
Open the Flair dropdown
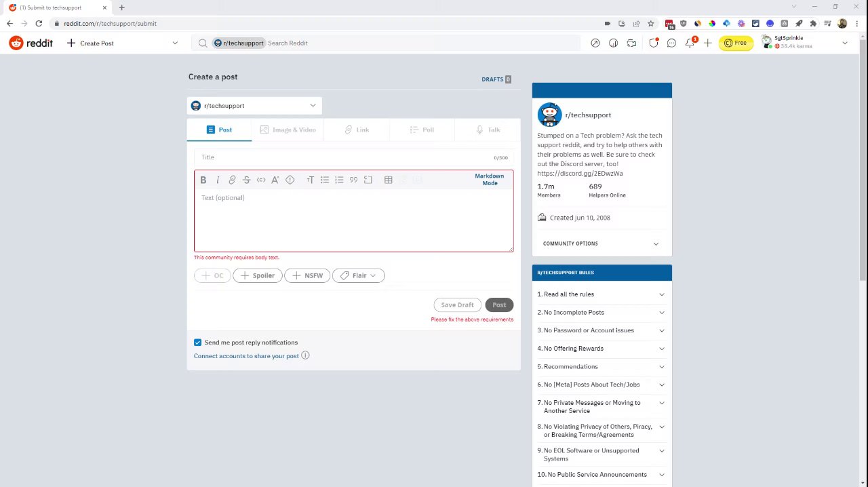click(358, 275)
